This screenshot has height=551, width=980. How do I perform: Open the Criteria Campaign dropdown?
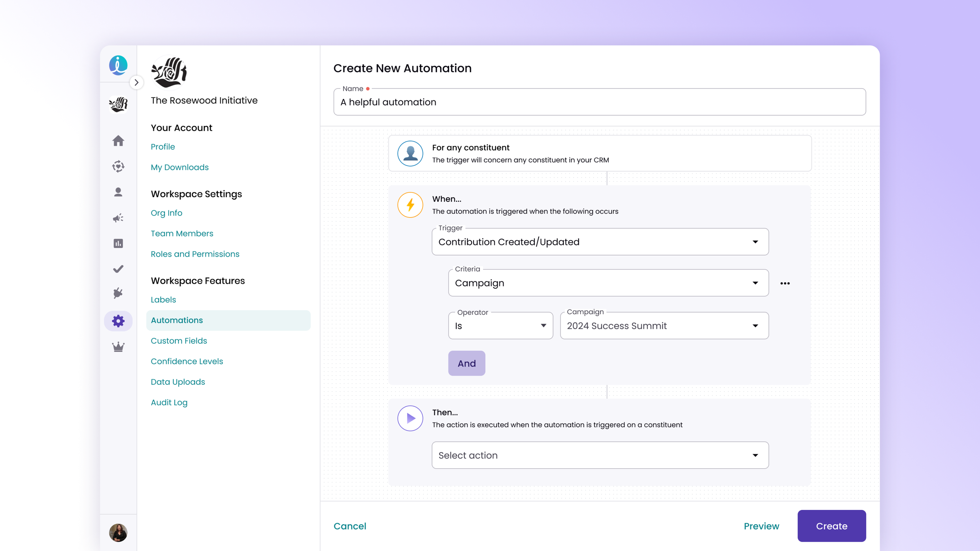coord(608,283)
